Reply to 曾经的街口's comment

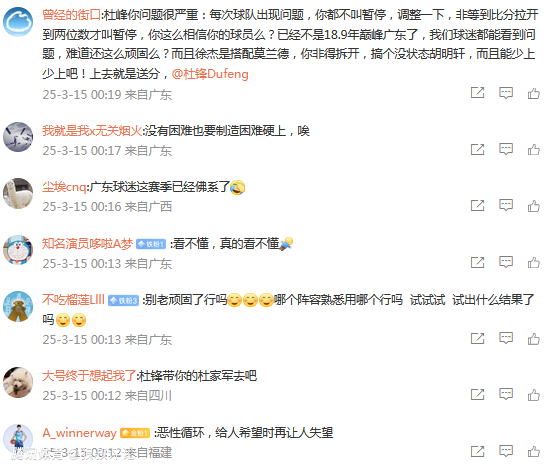(506, 93)
